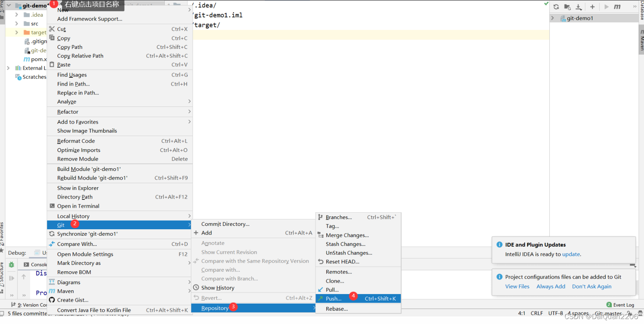
Task: Choose Open Module Settings entry
Action: coord(120,254)
